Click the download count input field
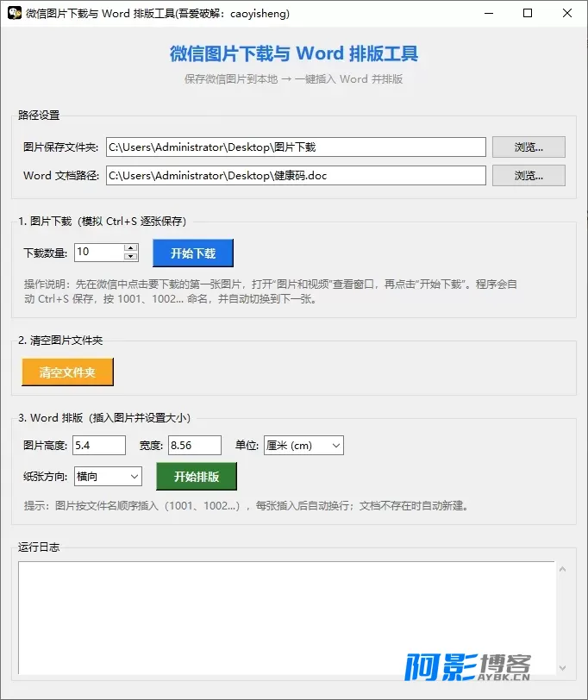588x700 pixels. click(99, 253)
